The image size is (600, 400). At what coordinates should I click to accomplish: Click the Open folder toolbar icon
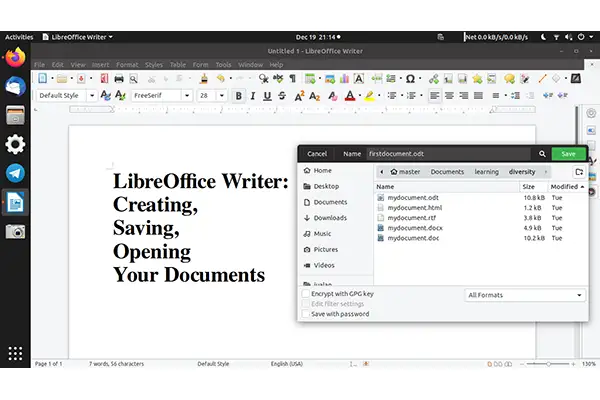point(62,79)
